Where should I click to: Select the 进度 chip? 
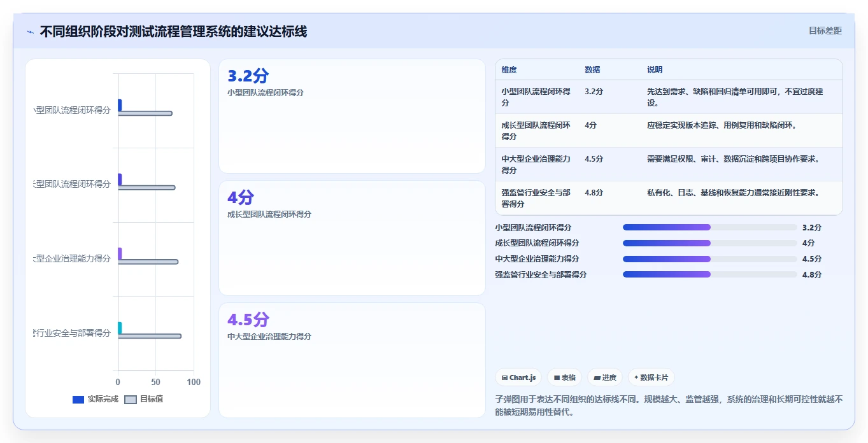[605, 377]
